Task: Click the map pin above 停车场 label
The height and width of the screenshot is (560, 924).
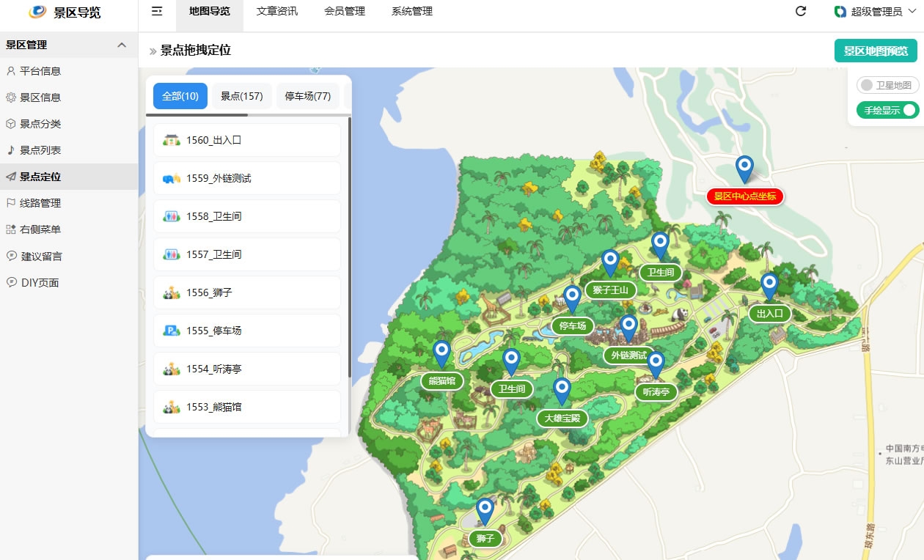Action: pyautogui.click(x=572, y=299)
